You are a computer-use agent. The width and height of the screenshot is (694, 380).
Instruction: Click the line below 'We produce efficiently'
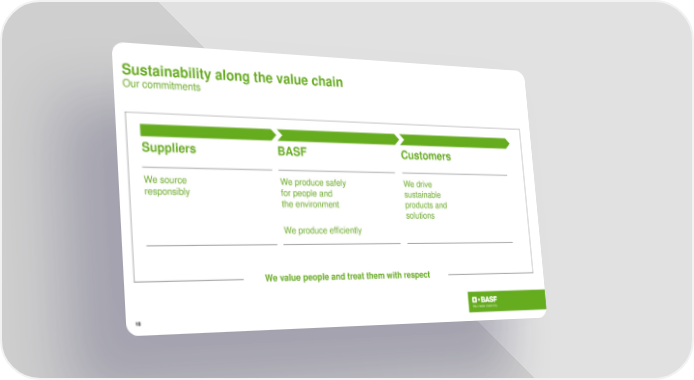(x=342, y=244)
